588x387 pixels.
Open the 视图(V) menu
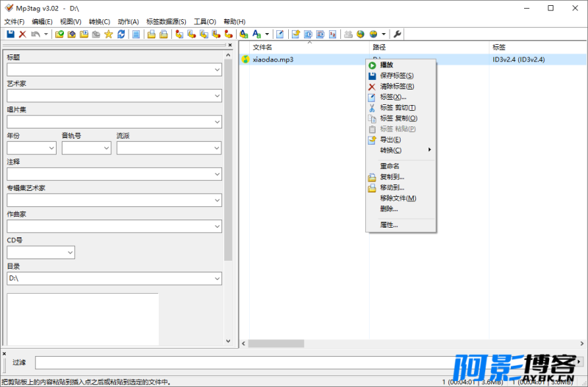click(71, 22)
